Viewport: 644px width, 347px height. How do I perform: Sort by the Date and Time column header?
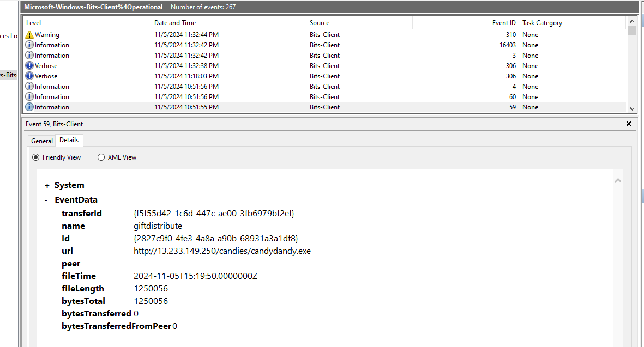pyautogui.click(x=228, y=23)
